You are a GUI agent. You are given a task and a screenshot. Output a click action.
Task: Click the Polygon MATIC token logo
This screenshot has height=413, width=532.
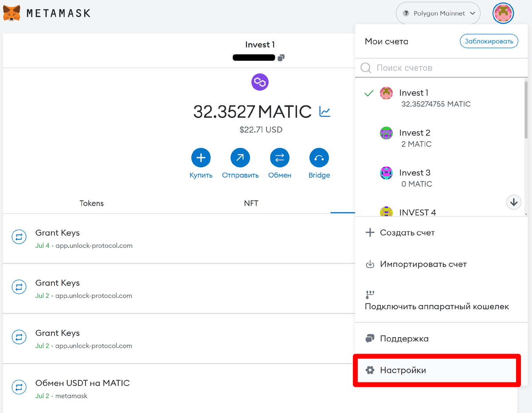[x=260, y=82]
